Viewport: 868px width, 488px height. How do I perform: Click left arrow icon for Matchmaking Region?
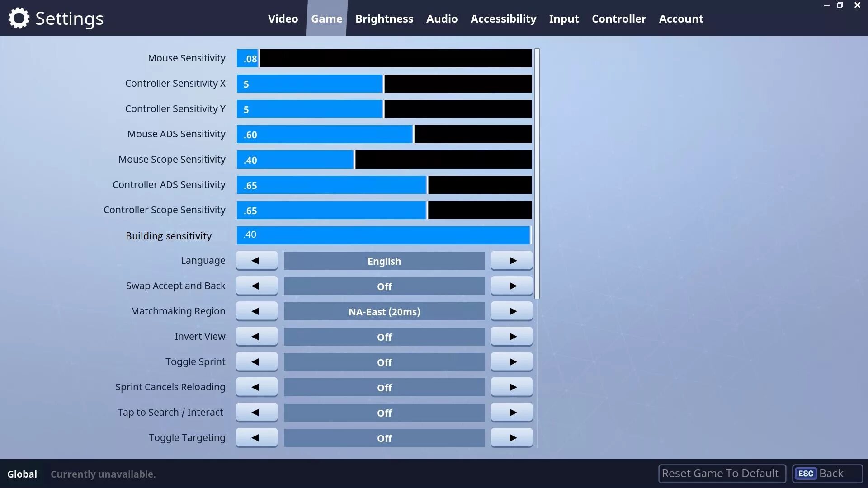(x=256, y=311)
